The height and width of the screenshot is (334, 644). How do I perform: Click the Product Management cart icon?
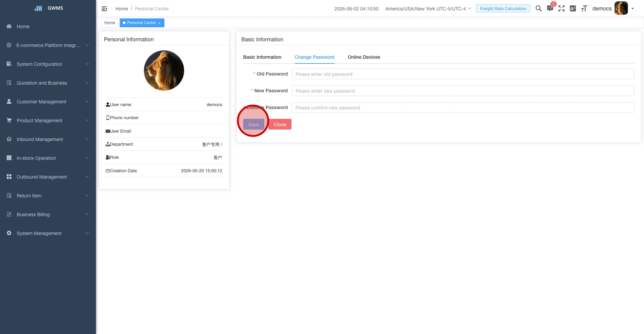click(x=9, y=121)
